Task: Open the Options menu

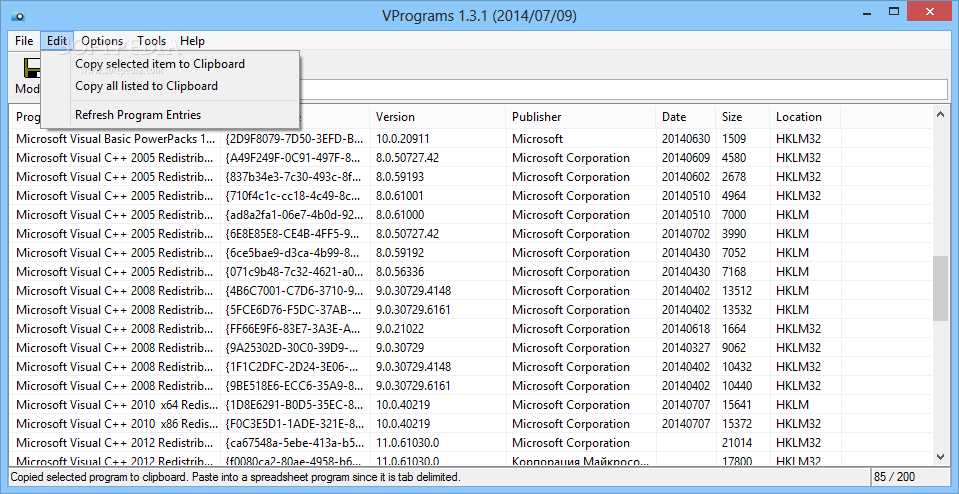Action: point(102,41)
